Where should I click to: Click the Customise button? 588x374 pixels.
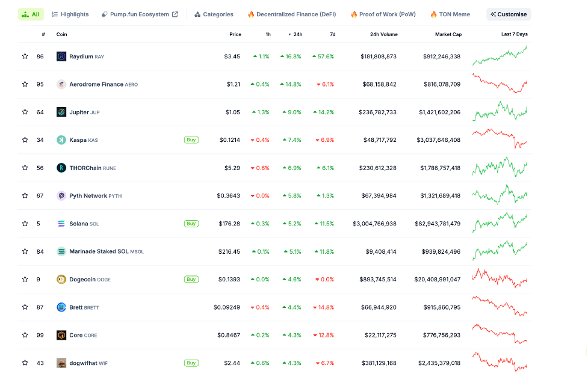[509, 14]
